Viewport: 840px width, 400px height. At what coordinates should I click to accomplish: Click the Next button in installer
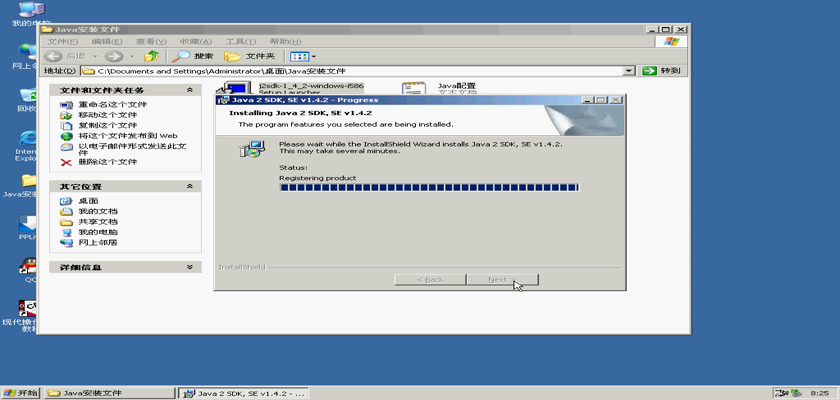point(502,280)
